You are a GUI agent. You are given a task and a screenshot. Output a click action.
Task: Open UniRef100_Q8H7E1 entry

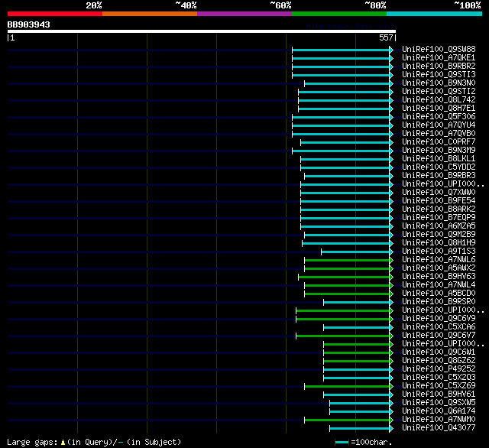point(439,109)
